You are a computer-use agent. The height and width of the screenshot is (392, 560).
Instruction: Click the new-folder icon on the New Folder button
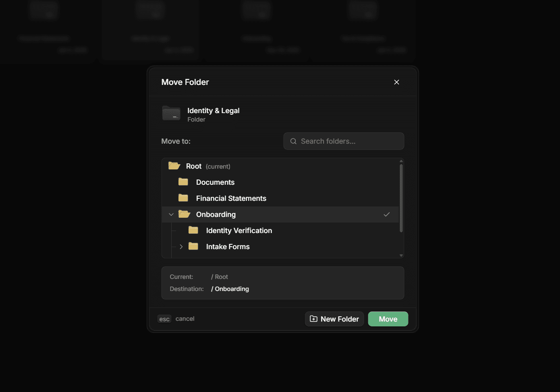[x=313, y=319]
